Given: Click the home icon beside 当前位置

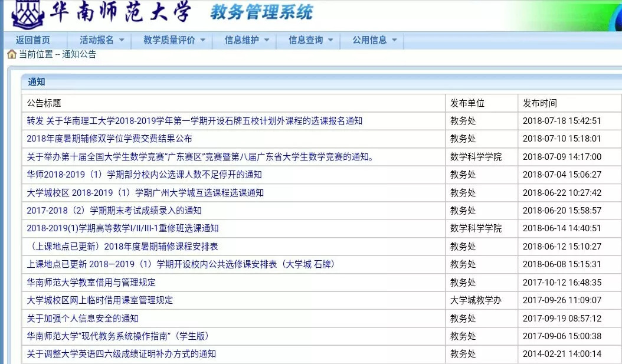Looking at the screenshot, I should [x=11, y=54].
